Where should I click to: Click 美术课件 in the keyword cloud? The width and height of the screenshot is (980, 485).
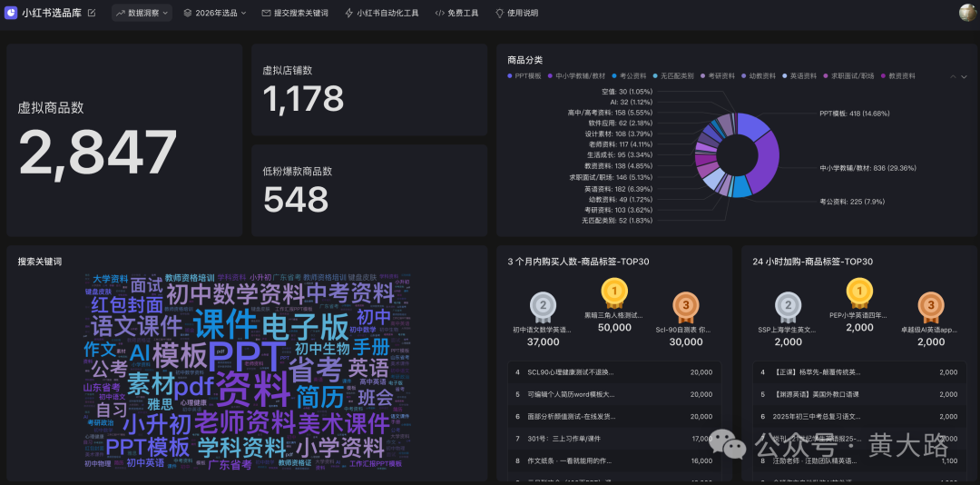[344, 423]
